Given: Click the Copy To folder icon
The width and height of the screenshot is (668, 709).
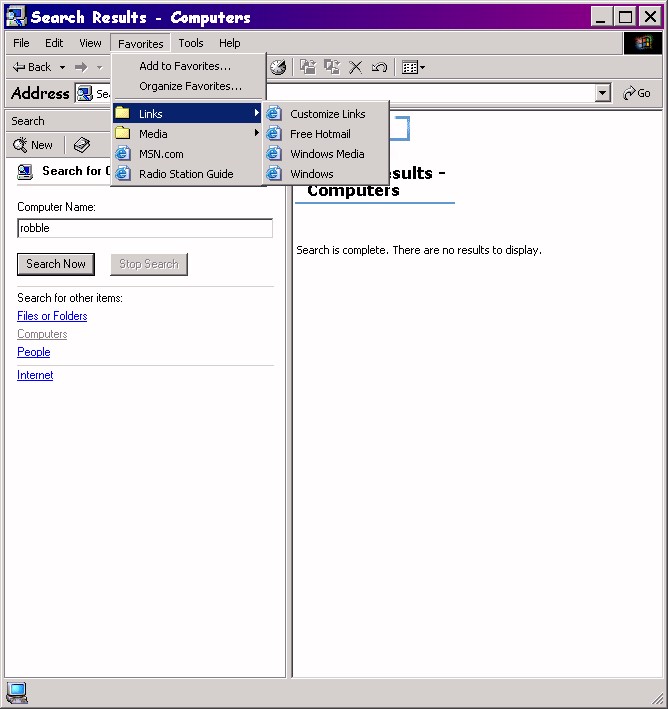Looking at the screenshot, I should (x=332, y=67).
